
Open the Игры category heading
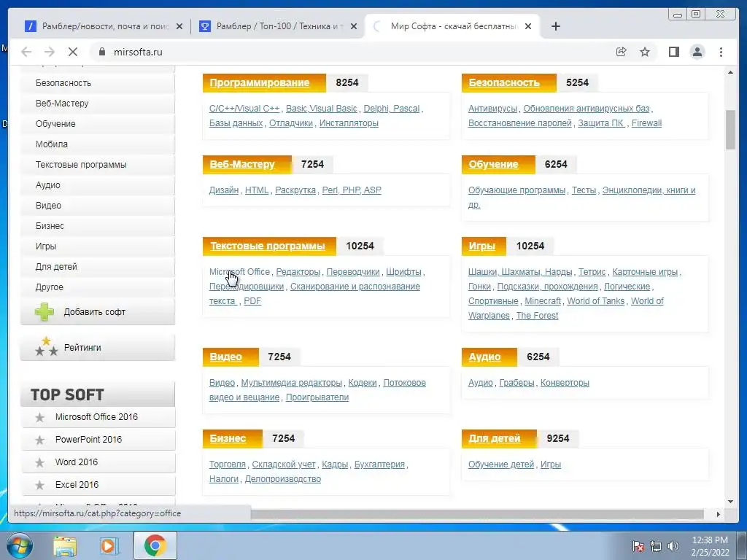481,246
